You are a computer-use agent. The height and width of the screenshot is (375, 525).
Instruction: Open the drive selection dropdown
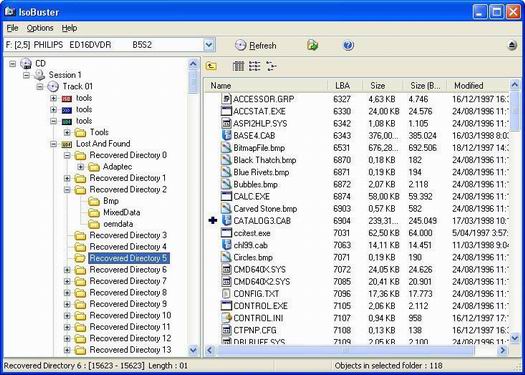click(209, 45)
